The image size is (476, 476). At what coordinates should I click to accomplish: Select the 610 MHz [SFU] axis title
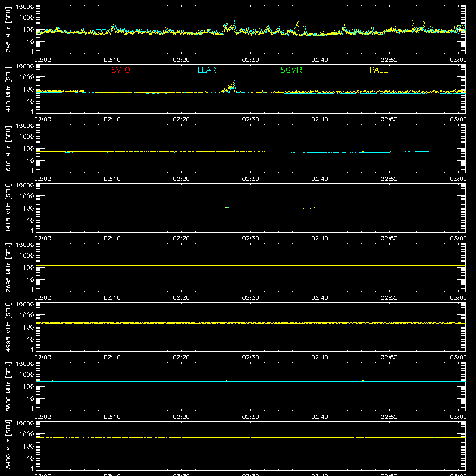[x=8, y=149]
